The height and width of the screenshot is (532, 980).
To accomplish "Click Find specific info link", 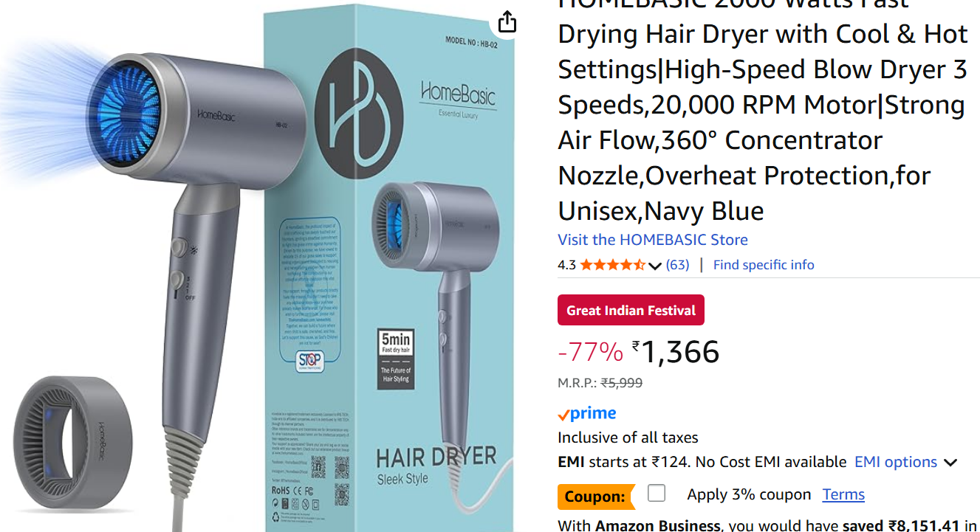I will (764, 265).
